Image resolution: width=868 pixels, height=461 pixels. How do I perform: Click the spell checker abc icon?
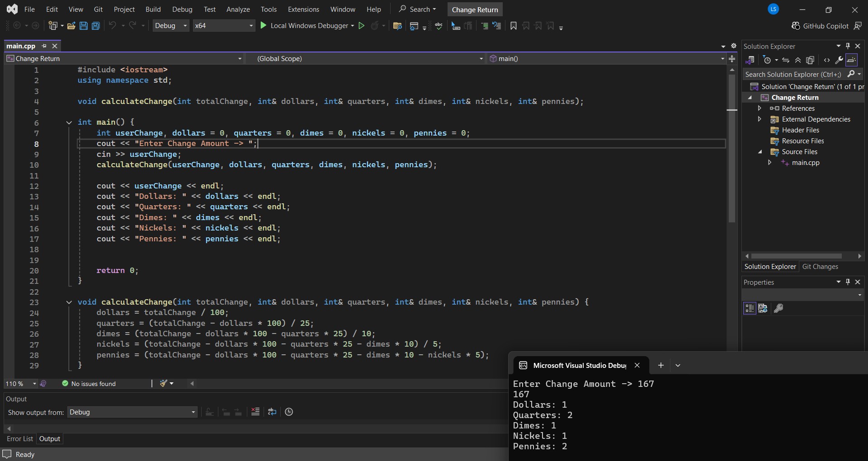pyautogui.click(x=439, y=26)
